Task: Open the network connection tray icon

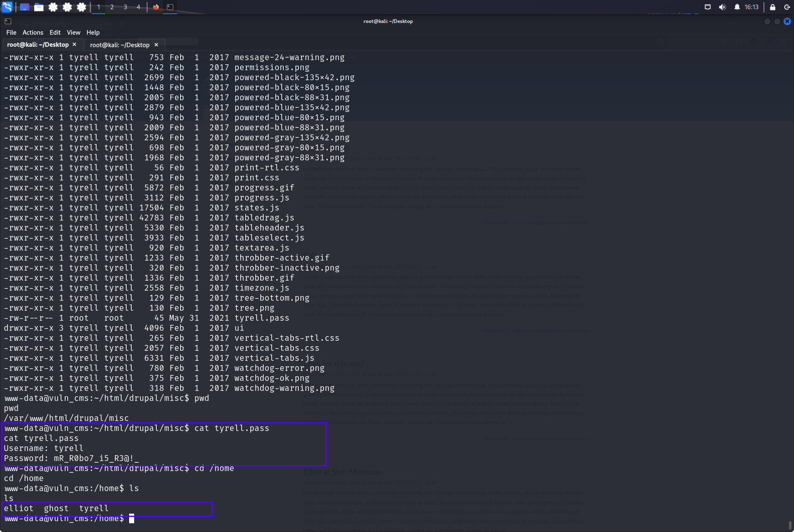Action: tap(707, 7)
